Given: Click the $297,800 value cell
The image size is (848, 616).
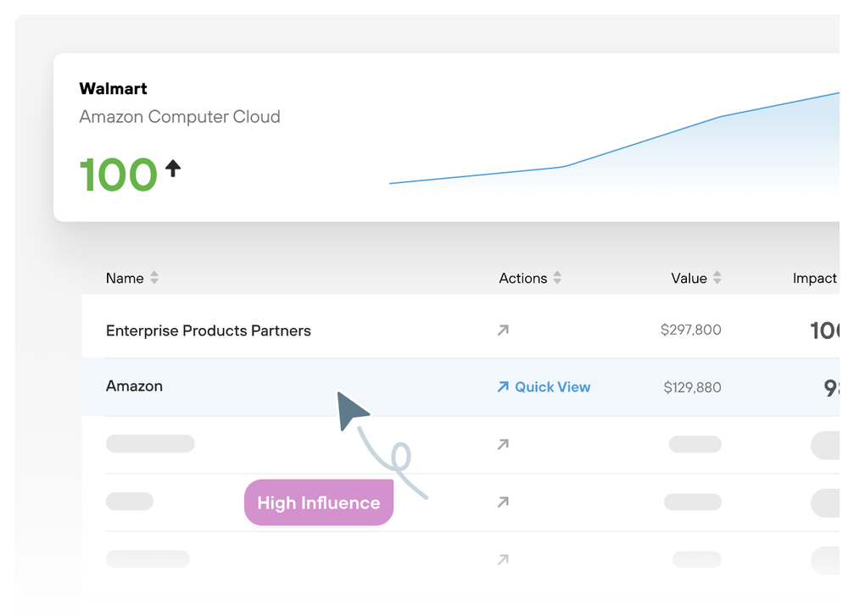Looking at the screenshot, I should 690,330.
